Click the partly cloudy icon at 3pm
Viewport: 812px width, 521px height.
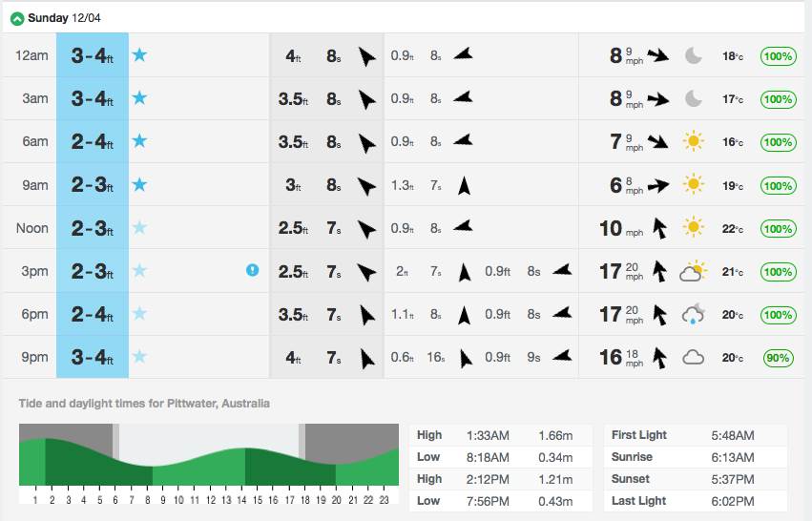(x=693, y=272)
